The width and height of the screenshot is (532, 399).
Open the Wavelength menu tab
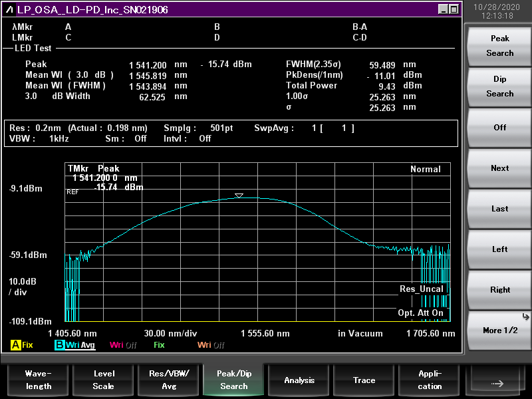point(38,380)
